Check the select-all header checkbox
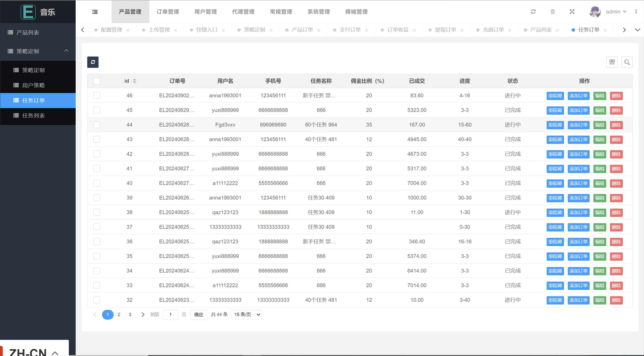This screenshot has width=644, height=356. 97,81
